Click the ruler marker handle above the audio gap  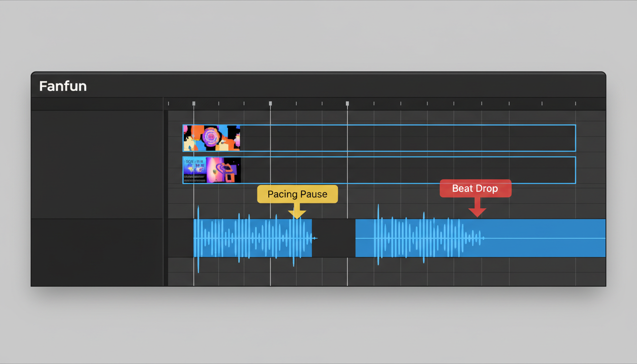click(347, 103)
